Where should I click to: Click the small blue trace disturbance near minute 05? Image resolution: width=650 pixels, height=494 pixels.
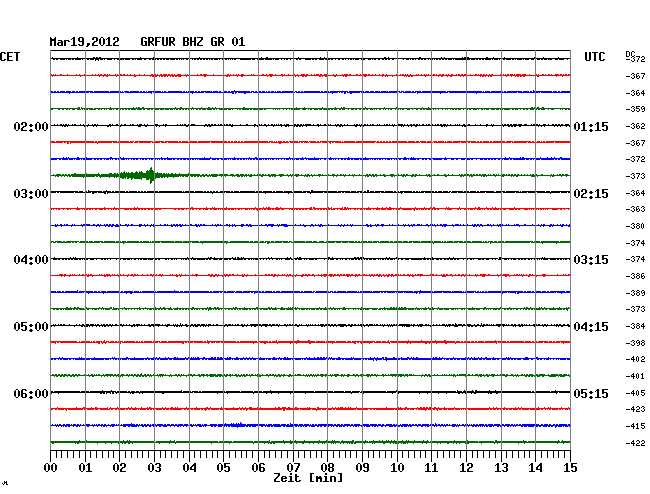point(235,425)
